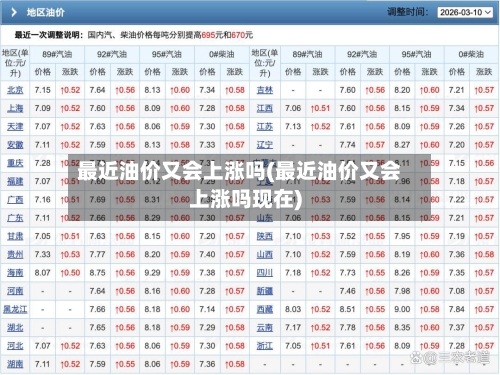Click Guizhou's 92# price 7.77
The width and height of the screenshot is (500, 375).
[97, 255]
